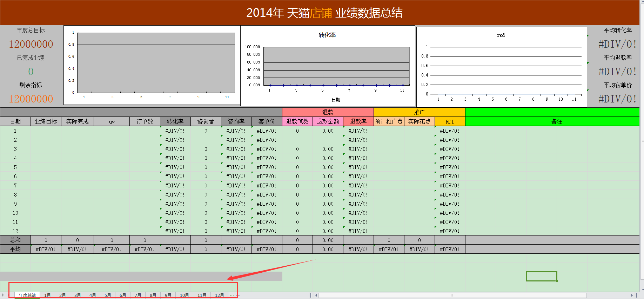Click the 客单价 column header
The width and height of the screenshot is (644, 299).
pos(267,121)
